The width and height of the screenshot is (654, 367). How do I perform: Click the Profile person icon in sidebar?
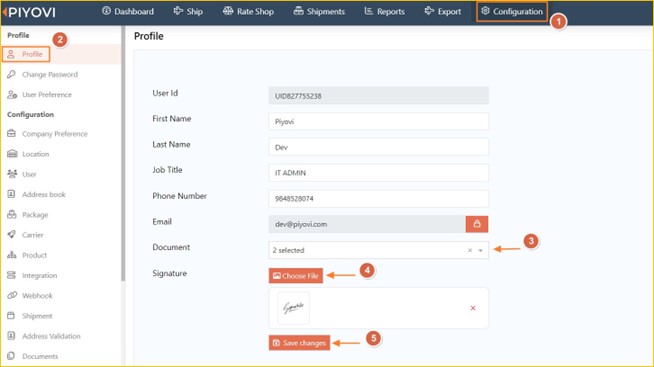coord(11,54)
